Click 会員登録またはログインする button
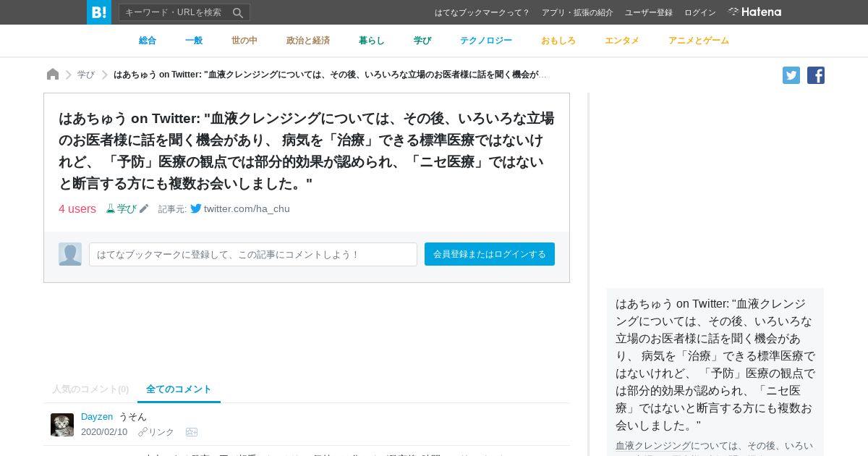The height and width of the screenshot is (456, 868). click(490, 254)
